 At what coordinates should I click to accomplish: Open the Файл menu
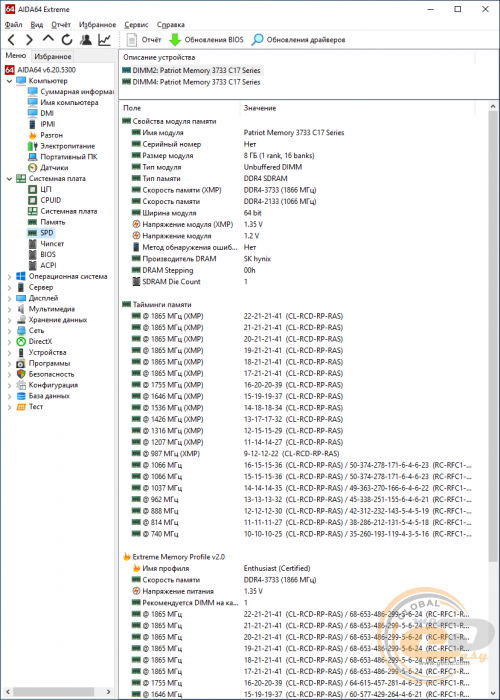14,25
